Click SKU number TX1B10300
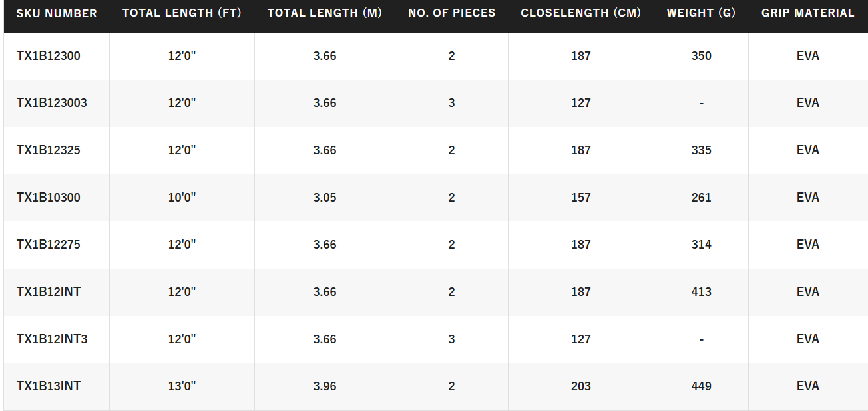Viewport: 868px width, 411px height. click(49, 198)
